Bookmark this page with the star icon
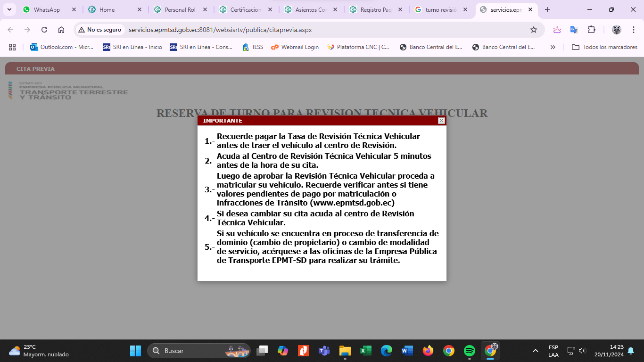The width and height of the screenshot is (644, 362). pyautogui.click(x=534, y=30)
